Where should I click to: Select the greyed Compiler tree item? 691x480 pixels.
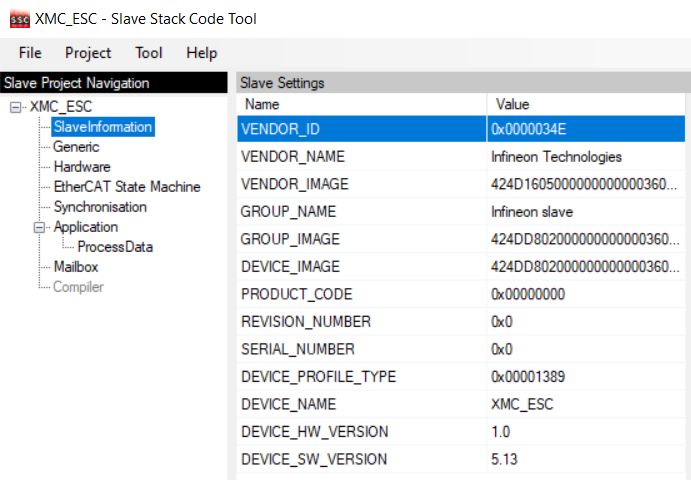(78, 287)
